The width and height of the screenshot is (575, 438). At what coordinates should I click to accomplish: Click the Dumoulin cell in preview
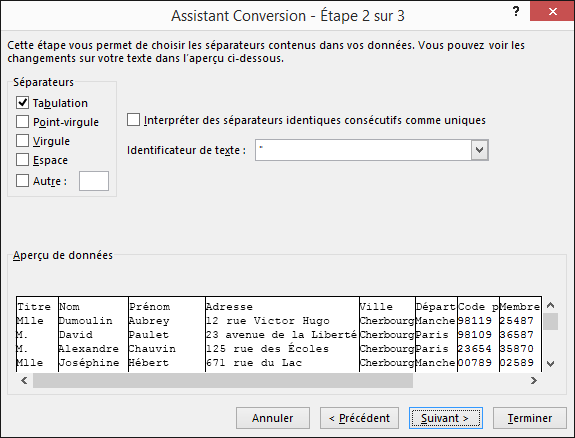click(86, 321)
